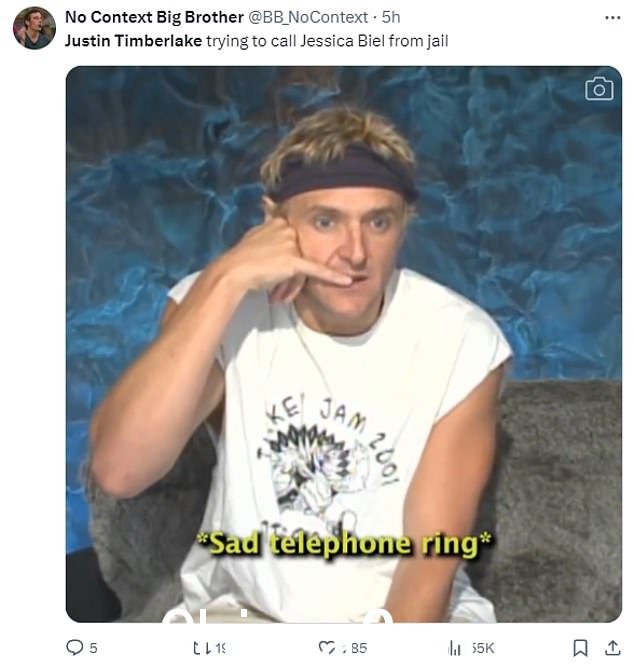Repost the tweet using the retweet arrows icon
Image resolution: width=634 pixels, height=668 pixels.
click(x=202, y=648)
